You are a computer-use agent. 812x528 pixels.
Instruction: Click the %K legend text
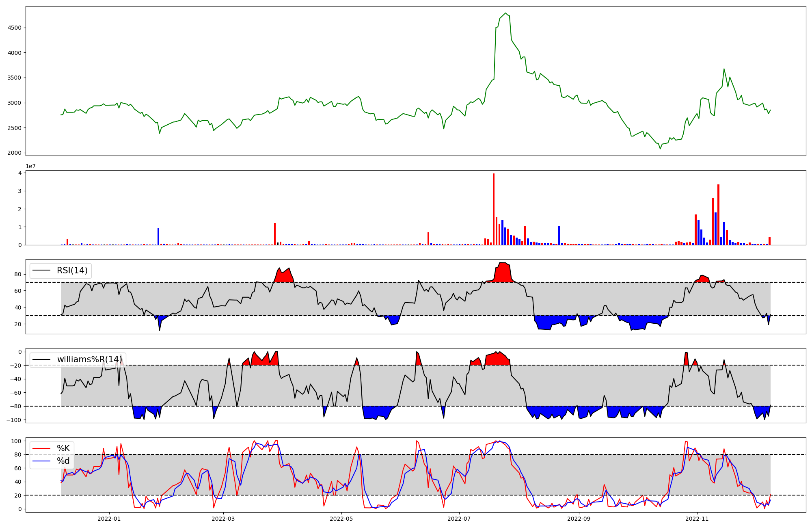coord(63,448)
